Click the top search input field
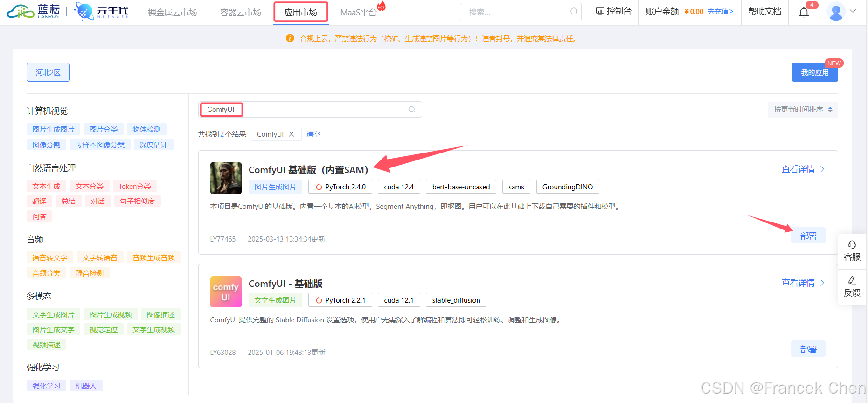 coord(521,12)
